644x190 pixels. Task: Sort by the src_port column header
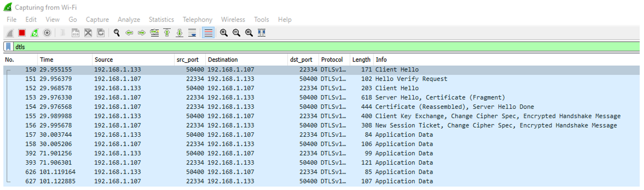190,60
